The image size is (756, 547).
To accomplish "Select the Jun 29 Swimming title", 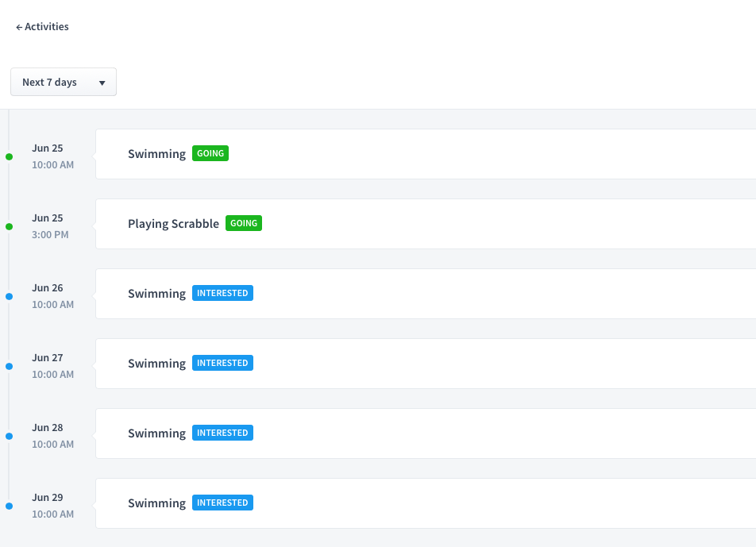I will point(156,503).
